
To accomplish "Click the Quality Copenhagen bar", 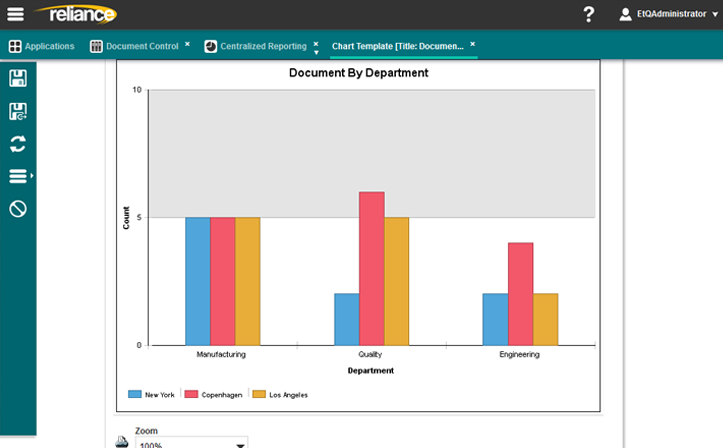I will (x=372, y=268).
